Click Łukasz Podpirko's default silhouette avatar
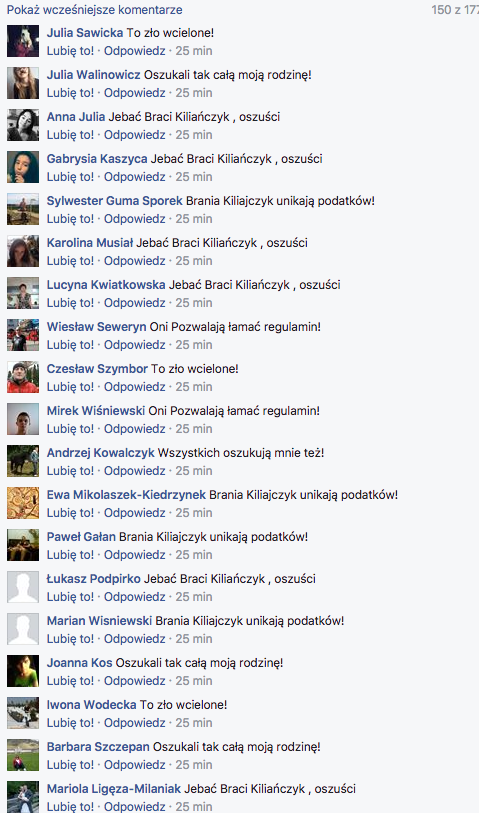The image size is (479, 813). coord(23,587)
